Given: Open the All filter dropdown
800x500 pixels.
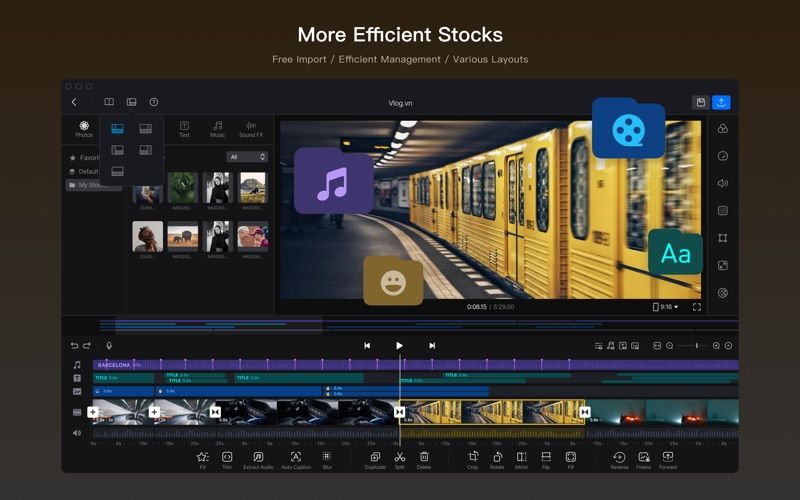Looking at the screenshot, I should coord(247,157).
